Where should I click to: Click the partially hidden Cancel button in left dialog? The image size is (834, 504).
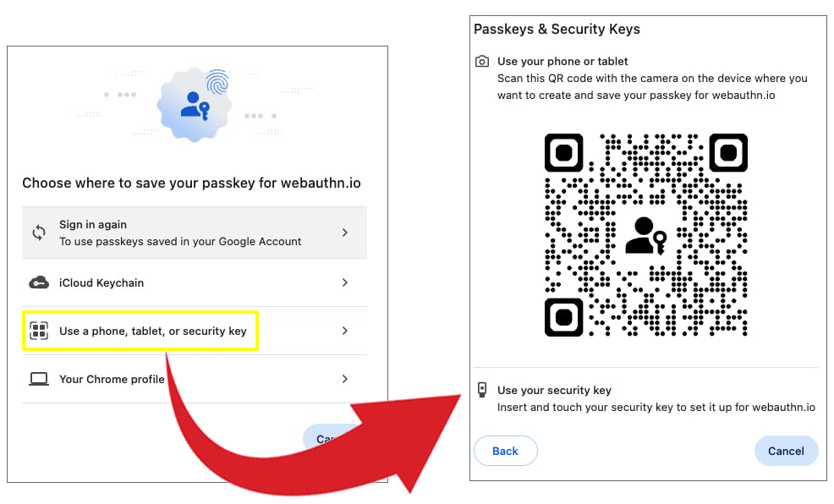322,437
